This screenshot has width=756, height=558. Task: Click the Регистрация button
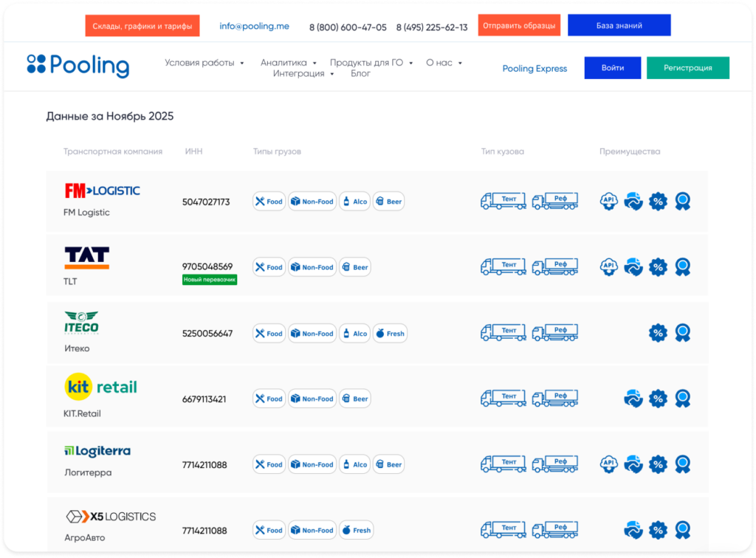(x=687, y=68)
